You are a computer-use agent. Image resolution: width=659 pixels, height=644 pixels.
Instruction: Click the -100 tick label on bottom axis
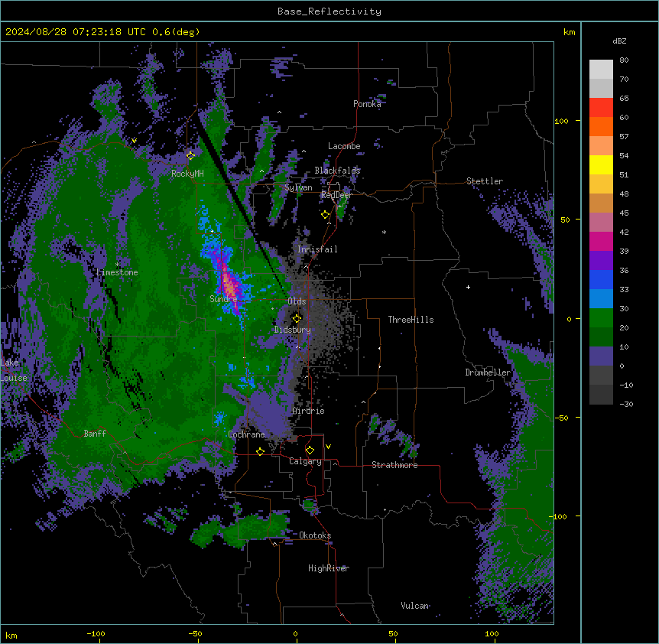96,633
